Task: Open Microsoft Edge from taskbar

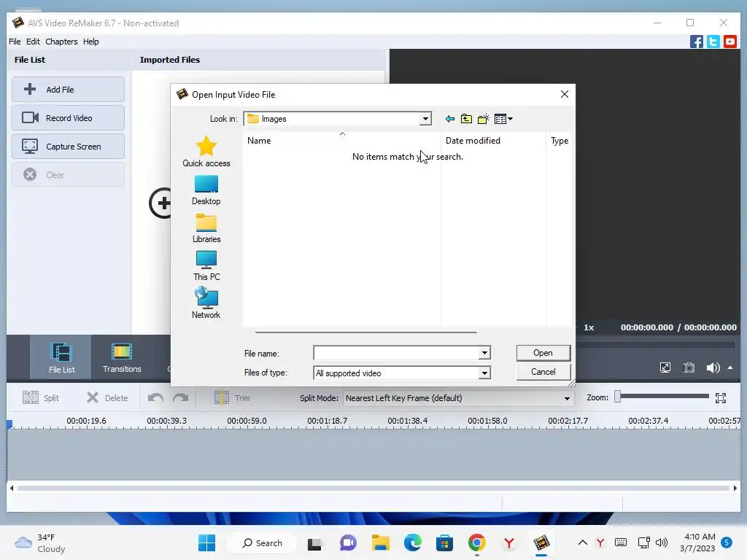Action: [413, 542]
